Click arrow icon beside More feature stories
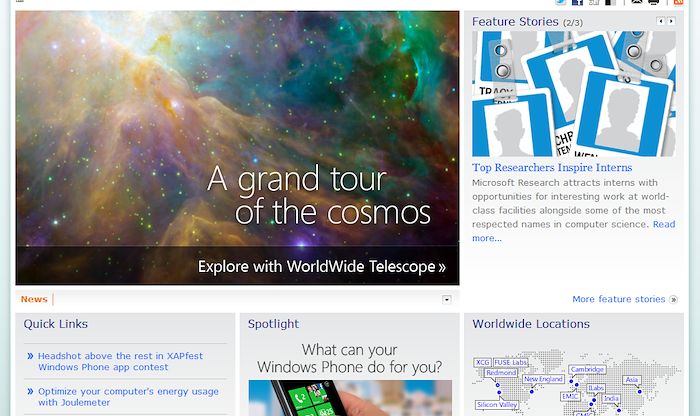 tap(673, 300)
